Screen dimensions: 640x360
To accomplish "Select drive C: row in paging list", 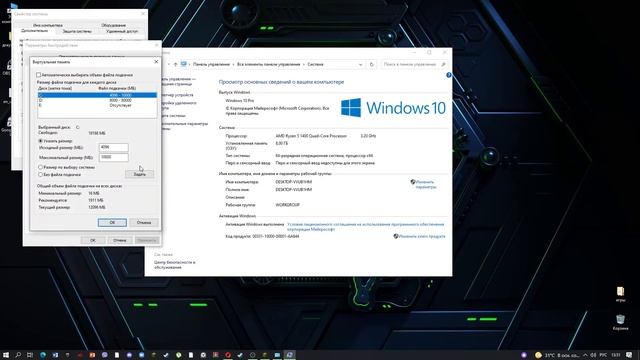I will tap(97, 95).
